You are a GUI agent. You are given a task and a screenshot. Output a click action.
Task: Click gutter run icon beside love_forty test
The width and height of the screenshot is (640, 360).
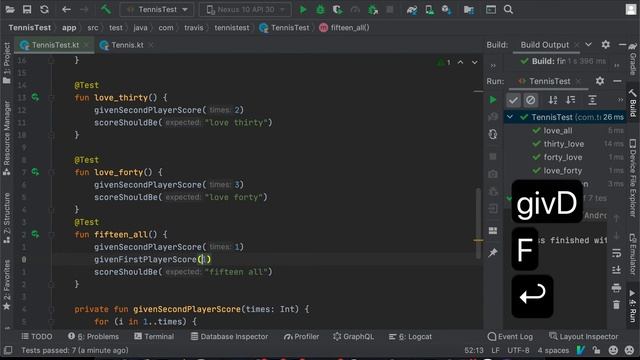click(36, 172)
